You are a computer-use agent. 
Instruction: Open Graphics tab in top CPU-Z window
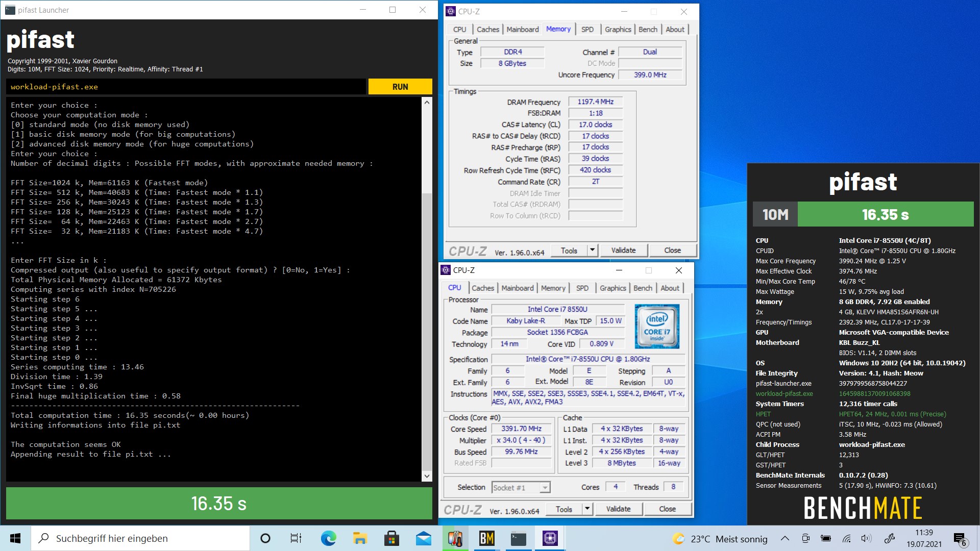pyautogui.click(x=618, y=30)
